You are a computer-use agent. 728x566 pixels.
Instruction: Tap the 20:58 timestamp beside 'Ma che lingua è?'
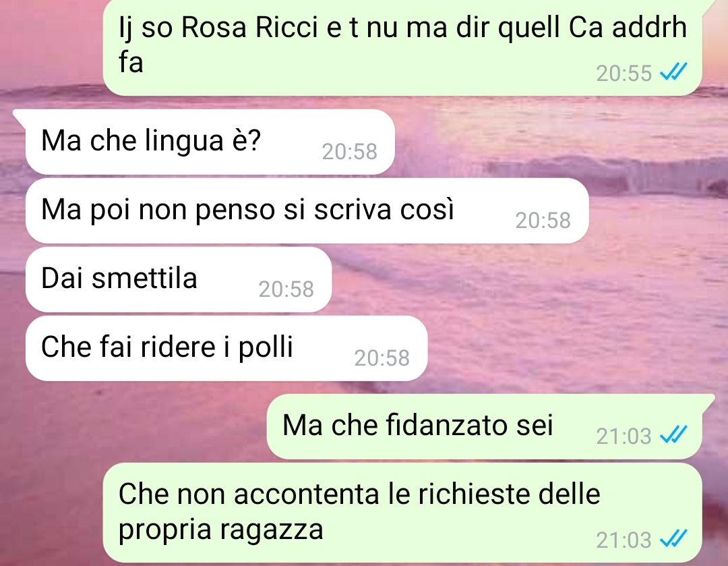350,152
